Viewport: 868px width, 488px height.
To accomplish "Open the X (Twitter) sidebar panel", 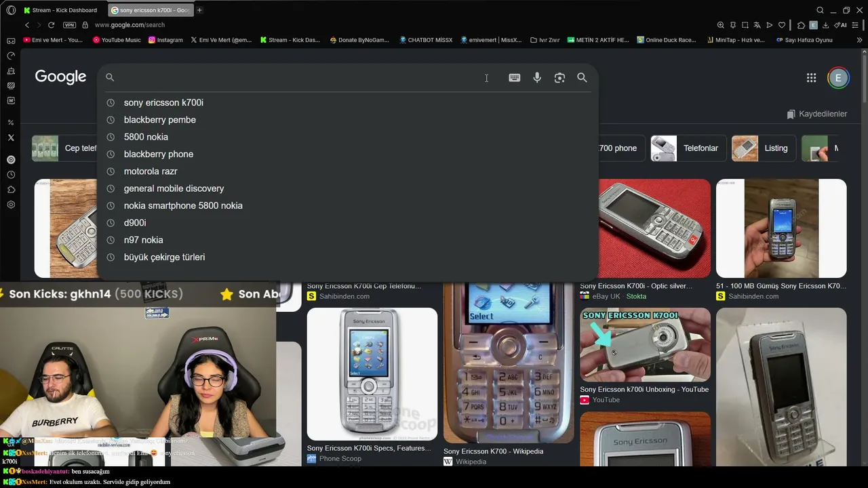I will pyautogui.click(x=11, y=137).
